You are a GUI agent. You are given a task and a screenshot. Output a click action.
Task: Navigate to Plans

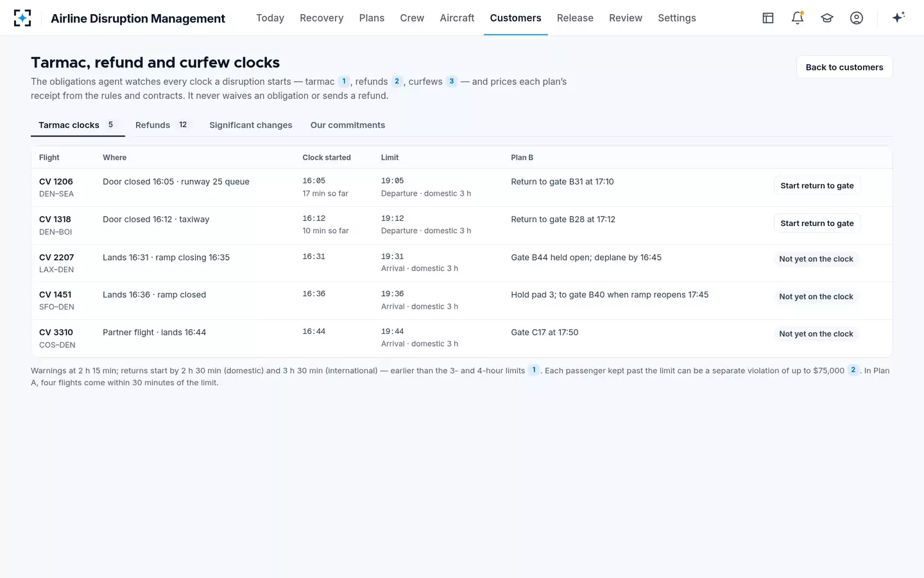click(372, 18)
